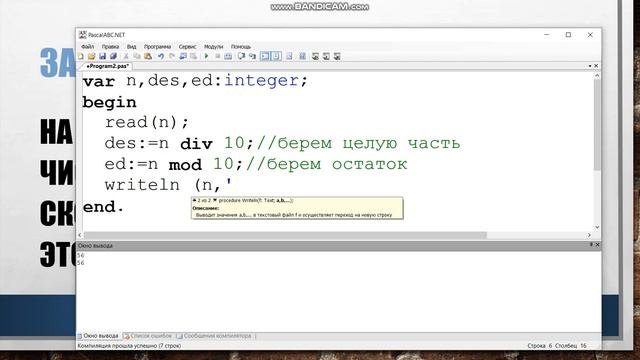Open the Вид menu
The image size is (640, 360).
tap(131, 47)
